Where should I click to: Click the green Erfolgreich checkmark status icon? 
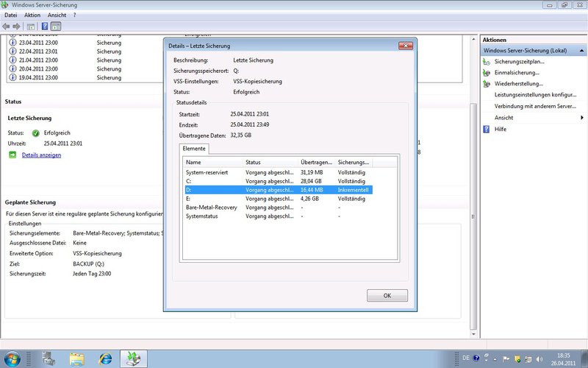(35, 133)
